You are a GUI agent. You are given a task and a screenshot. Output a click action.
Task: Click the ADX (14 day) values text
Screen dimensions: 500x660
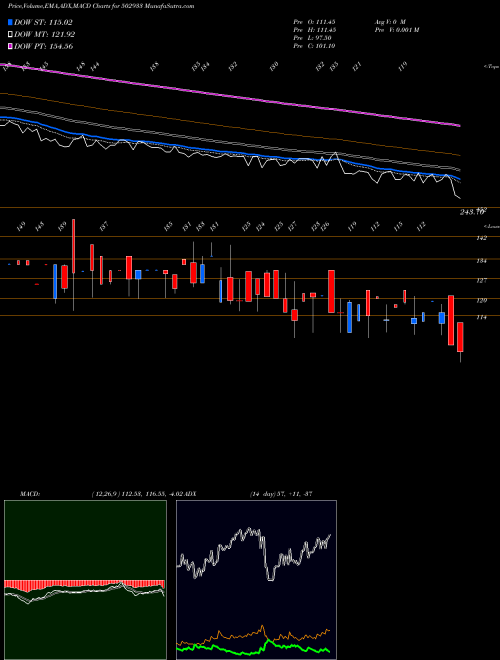coord(281,494)
